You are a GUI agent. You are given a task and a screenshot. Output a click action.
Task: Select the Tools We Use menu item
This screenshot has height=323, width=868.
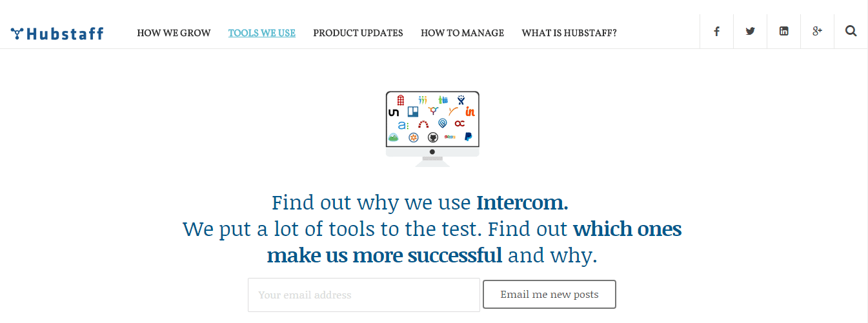(x=261, y=33)
